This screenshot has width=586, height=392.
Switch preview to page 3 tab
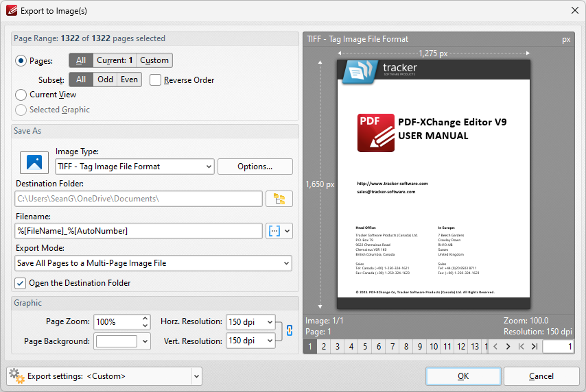338,347
